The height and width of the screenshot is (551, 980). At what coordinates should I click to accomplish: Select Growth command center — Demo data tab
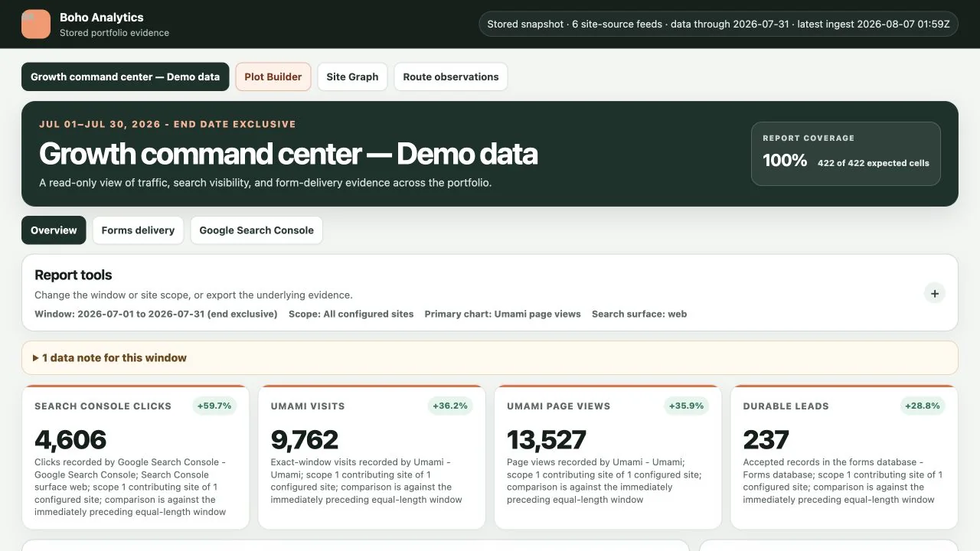pyautogui.click(x=126, y=77)
